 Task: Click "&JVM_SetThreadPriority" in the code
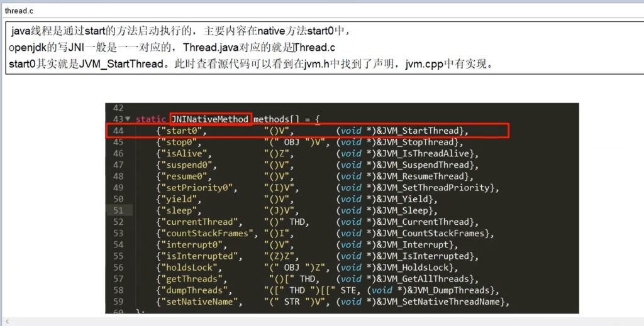pyautogui.click(x=433, y=188)
